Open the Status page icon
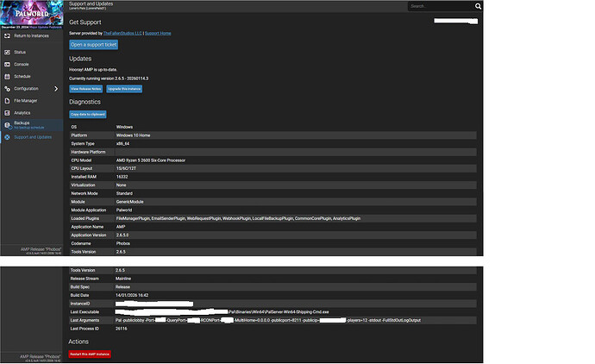This screenshot has height=364, width=595. (x=7, y=52)
